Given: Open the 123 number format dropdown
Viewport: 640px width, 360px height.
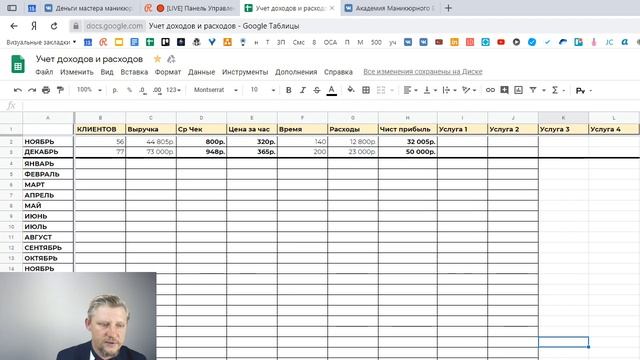Looking at the screenshot, I should (173, 90).
